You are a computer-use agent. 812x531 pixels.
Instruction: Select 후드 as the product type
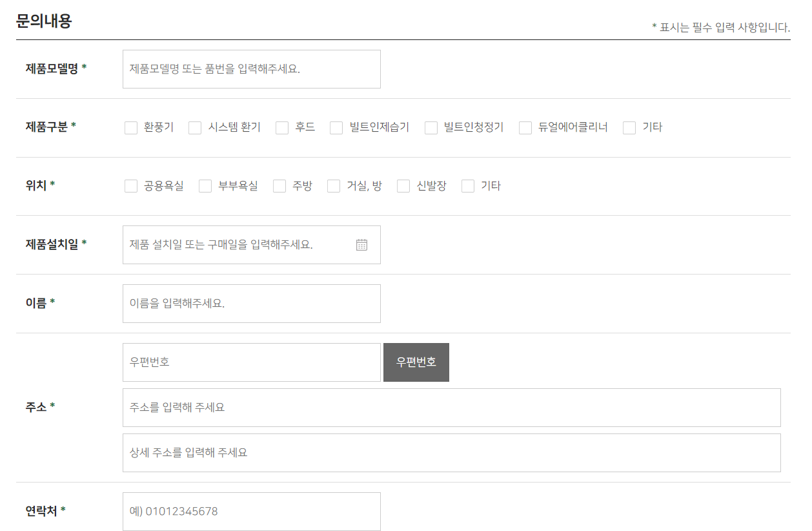(x=281, y=127)
